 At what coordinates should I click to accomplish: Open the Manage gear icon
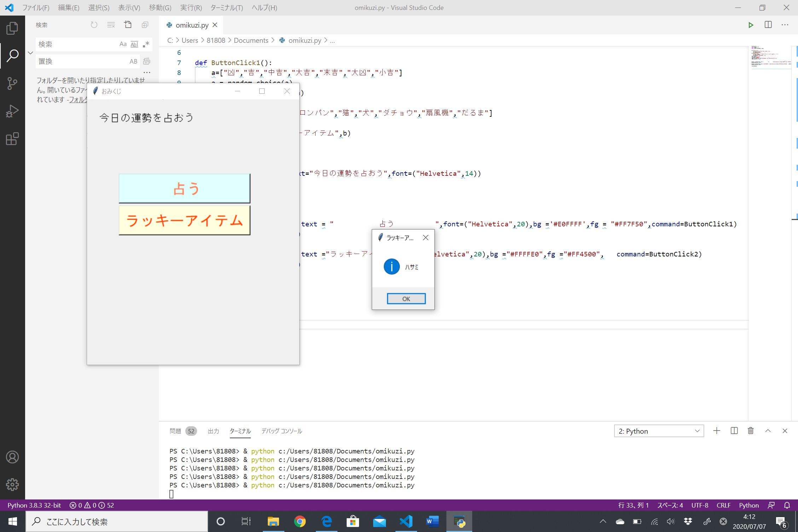coord(12,485)
